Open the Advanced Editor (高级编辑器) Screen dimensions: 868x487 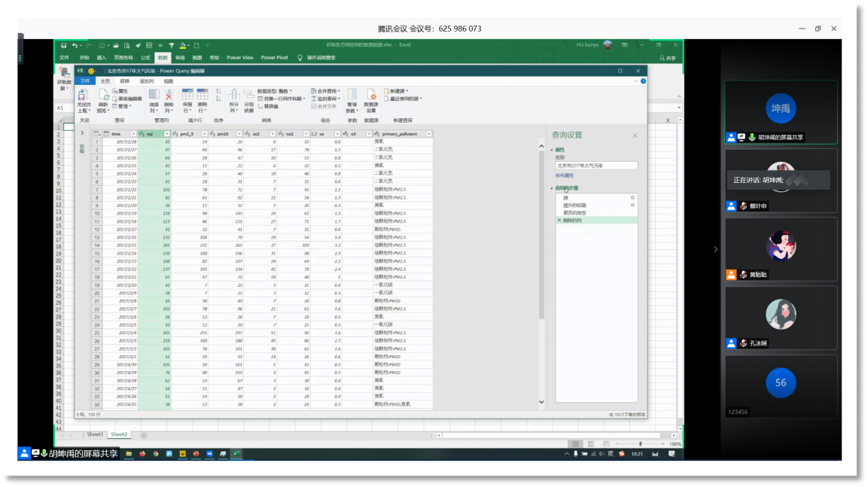tap(126, 99)
